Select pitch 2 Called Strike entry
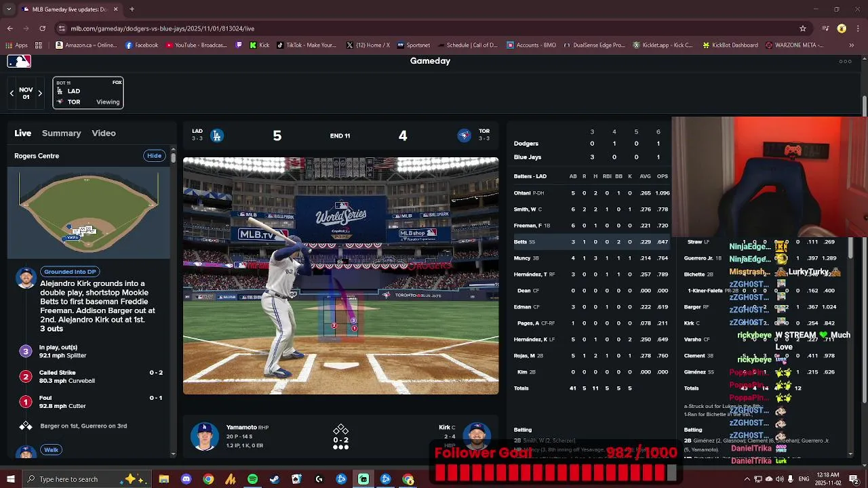 coord(88,376)
